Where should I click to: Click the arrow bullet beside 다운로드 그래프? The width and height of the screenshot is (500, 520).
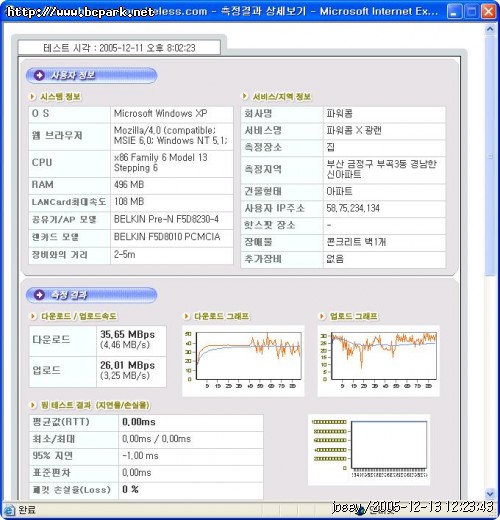[x=187, y=316]
